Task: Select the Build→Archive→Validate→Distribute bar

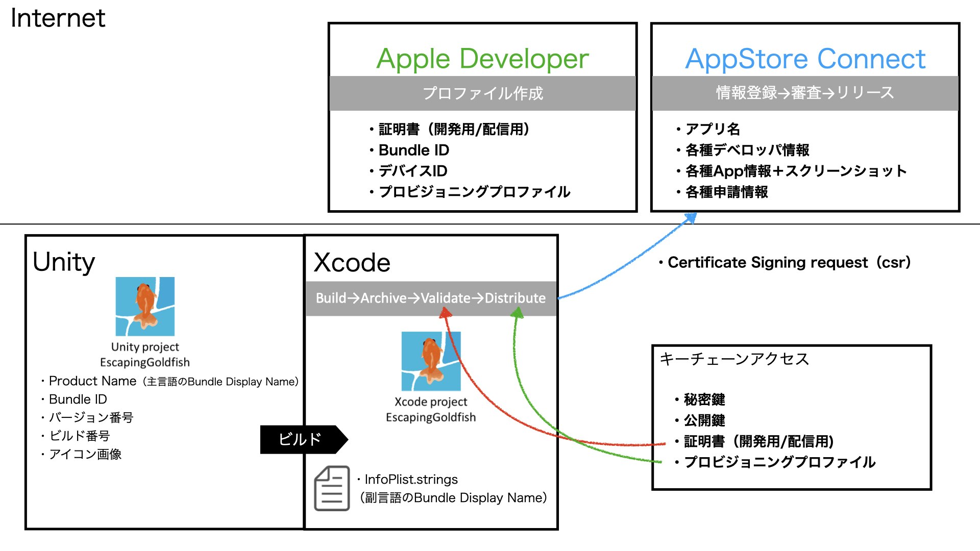Action: pos(431,298)
